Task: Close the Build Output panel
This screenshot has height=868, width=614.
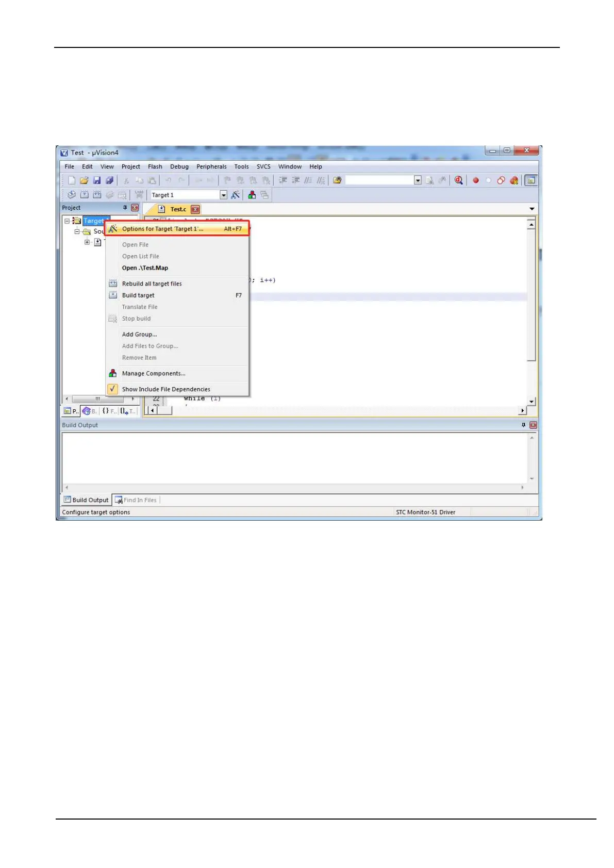Action: (x=533, y=425)
